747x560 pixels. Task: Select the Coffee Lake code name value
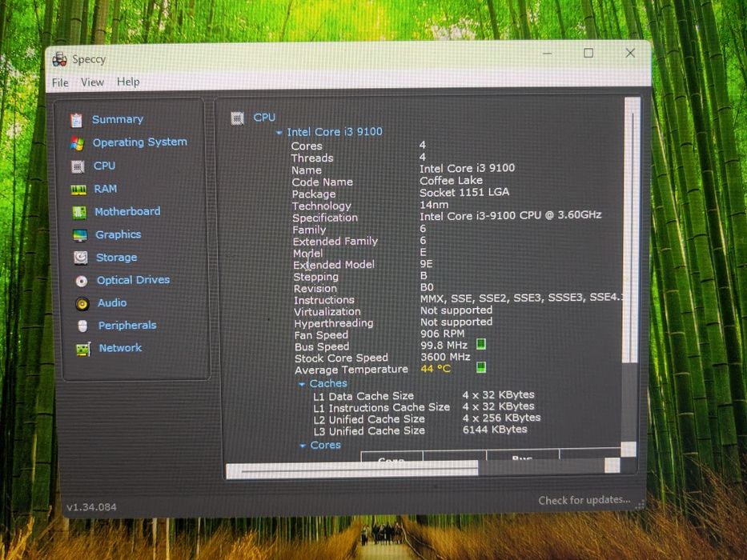pos(451,181)
